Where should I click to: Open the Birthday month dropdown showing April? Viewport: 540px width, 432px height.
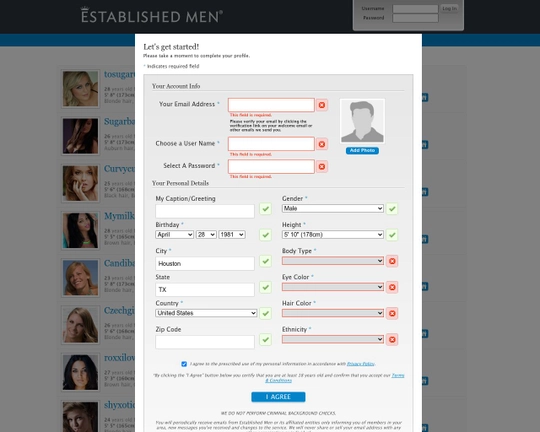point(174,235)
